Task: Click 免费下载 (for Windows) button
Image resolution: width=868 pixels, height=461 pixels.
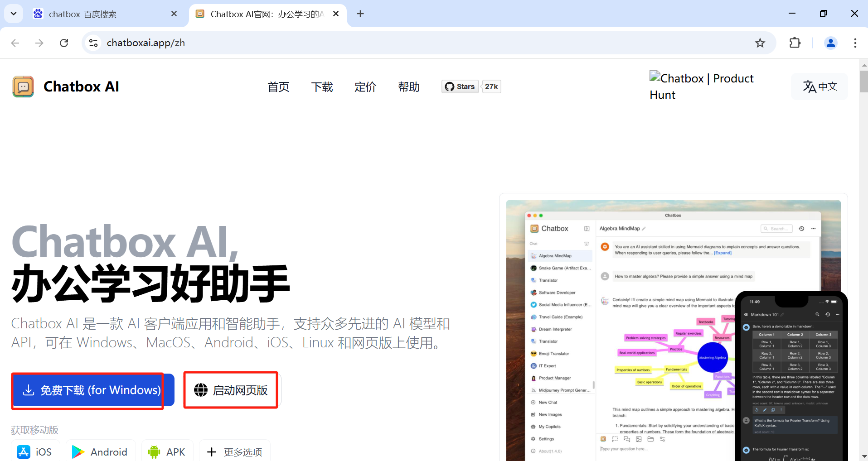Action: pos(93,390)
